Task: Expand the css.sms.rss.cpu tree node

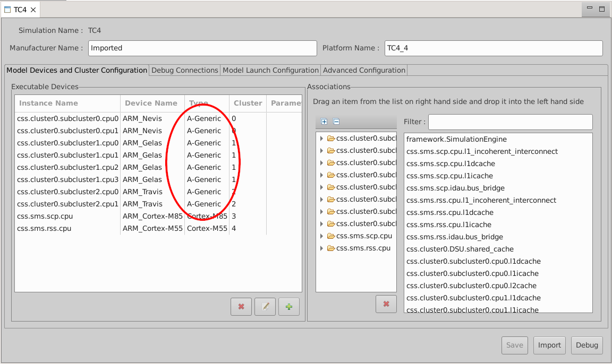Action: 321,248
